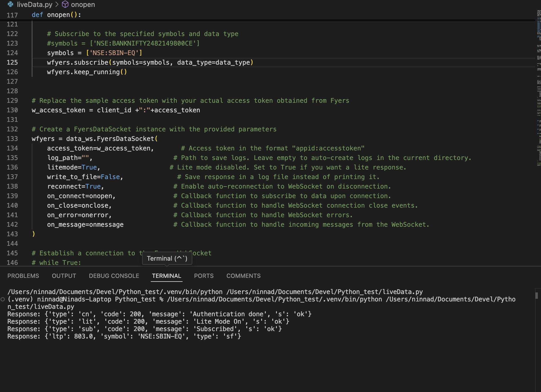The image size is (541, 392).
Task: Click 'w_access_token = client_id' on line 130
Action: (81, 110)
